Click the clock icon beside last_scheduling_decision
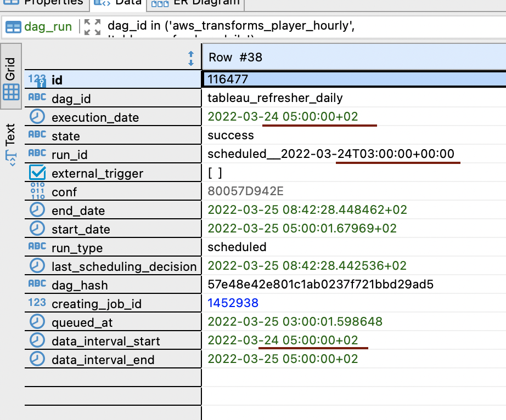506x420 pixels. (x=37, y=266)
